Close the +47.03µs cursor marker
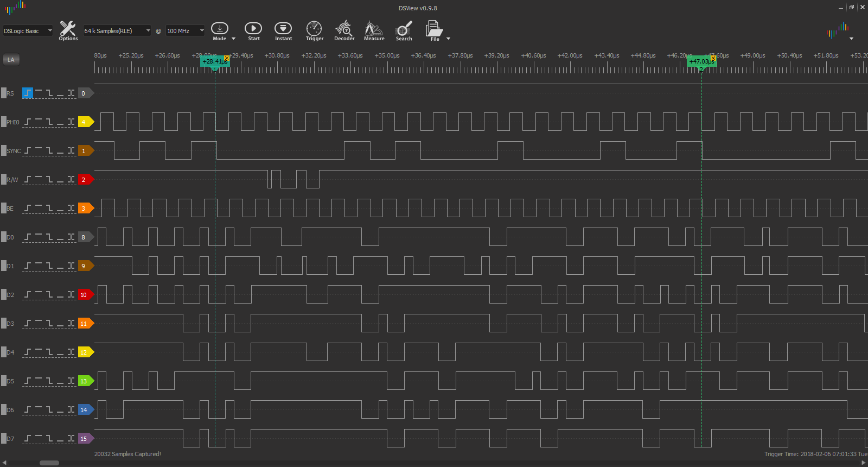This screenshot has width=868, height=467. pyautogui.click(x=713, y=58)
